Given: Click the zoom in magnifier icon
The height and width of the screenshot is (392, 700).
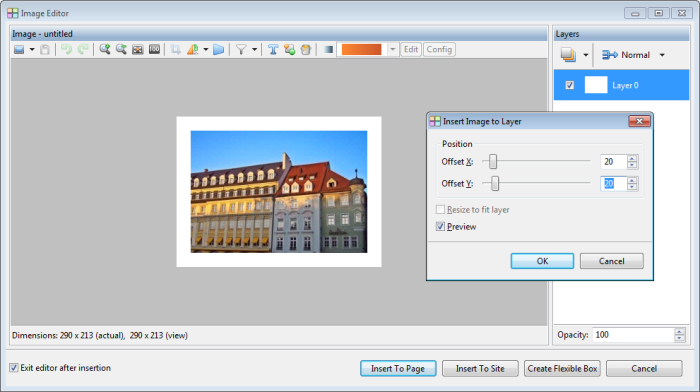Looking at the screenshot, I should click(x=105, y=49).
